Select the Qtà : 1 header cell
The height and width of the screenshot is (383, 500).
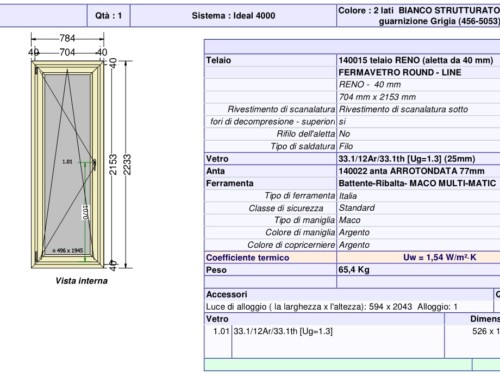[109, 16]
